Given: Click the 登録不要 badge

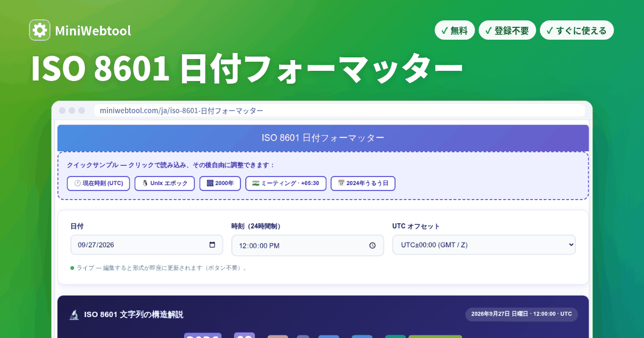Looking at the screenshot, I should (x=507, y=31).
